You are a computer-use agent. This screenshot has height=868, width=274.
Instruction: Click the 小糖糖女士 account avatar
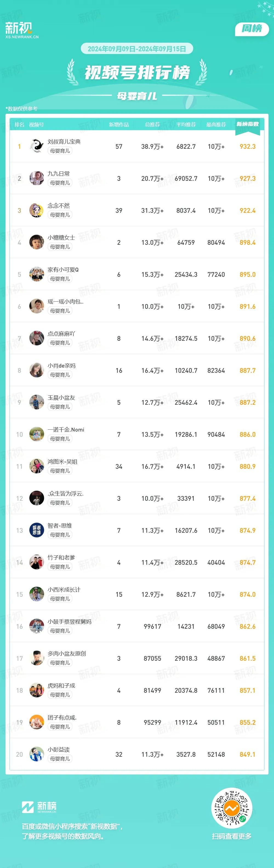pos(36,242)
